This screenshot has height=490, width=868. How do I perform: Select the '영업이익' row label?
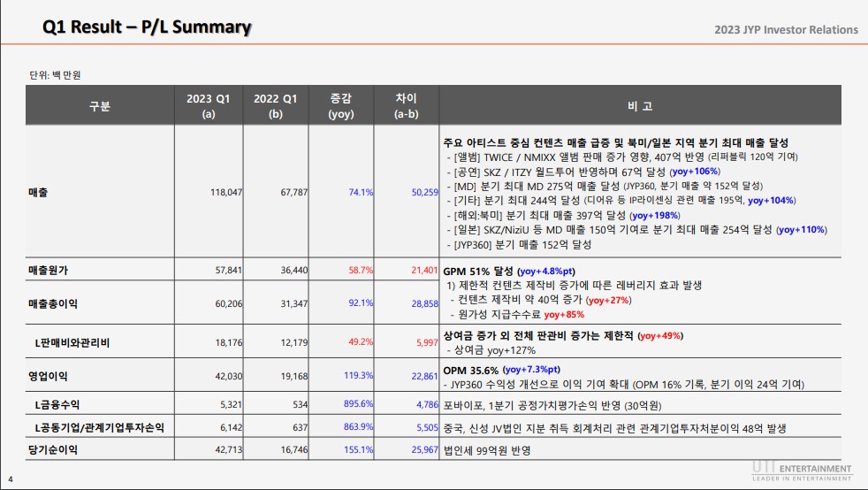click(48, 376)
